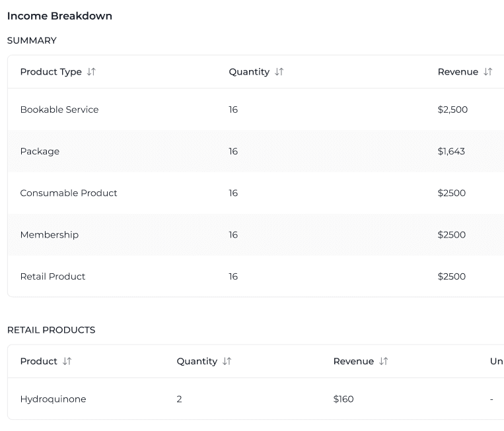This screenshot has height=431, width=504.
Task: Click the Product Type column header
Action: [51, 72]
